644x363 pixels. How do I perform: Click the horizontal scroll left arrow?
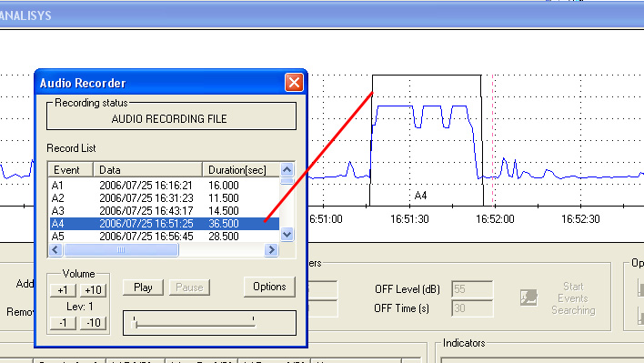click(x=55, y=249)
